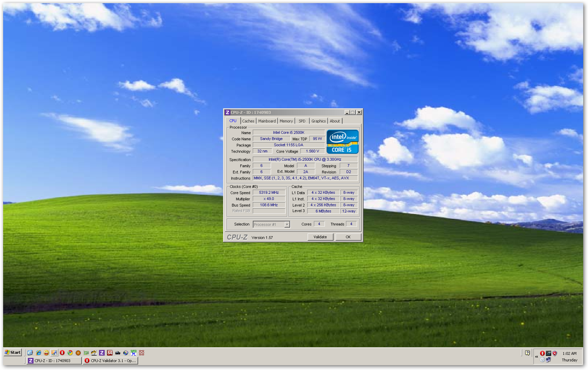Screen dimensions: 588x370
Task: Click the D2 revision value
Action: tap(349, 172)
